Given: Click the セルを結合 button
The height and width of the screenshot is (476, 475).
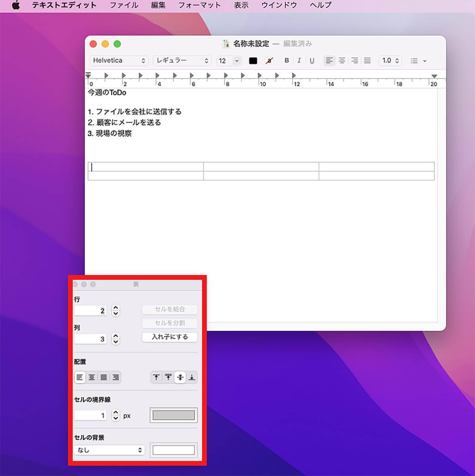Looking at the screenshot, I should (170, 309).
